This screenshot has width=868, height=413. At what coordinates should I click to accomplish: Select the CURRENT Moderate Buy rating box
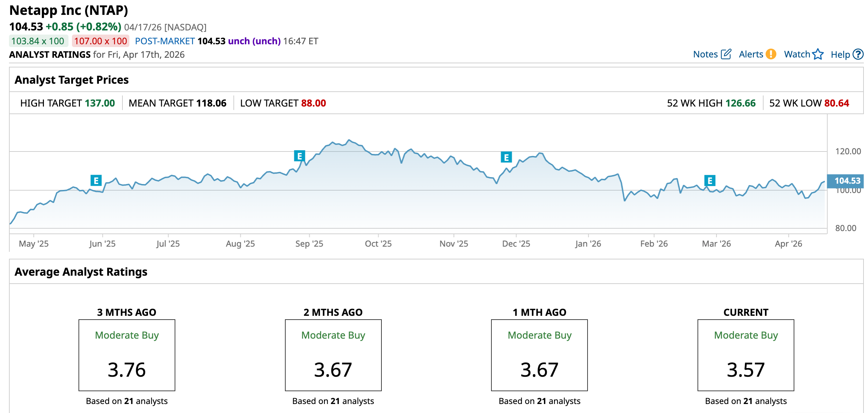746,355
